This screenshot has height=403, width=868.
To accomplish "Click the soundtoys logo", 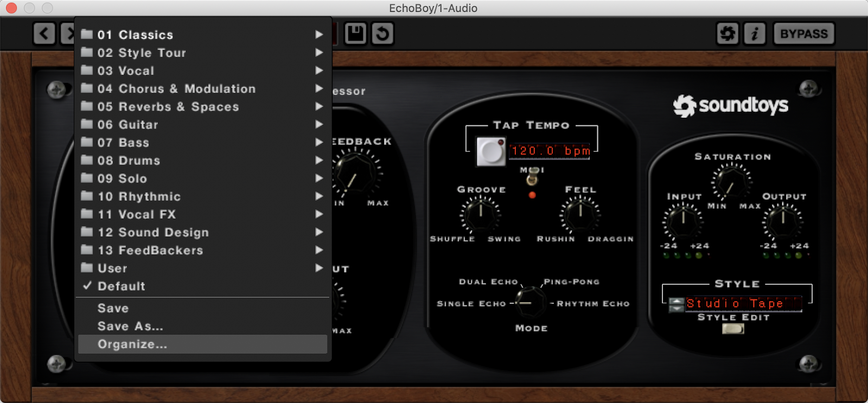I will pyautogui.click(x=731, y=105).
